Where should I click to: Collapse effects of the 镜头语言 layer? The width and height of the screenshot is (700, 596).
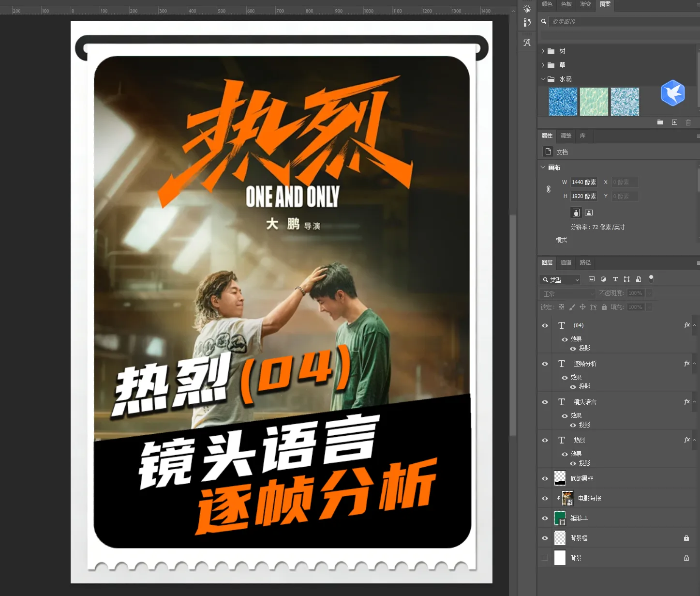click(x=695, y=402)
